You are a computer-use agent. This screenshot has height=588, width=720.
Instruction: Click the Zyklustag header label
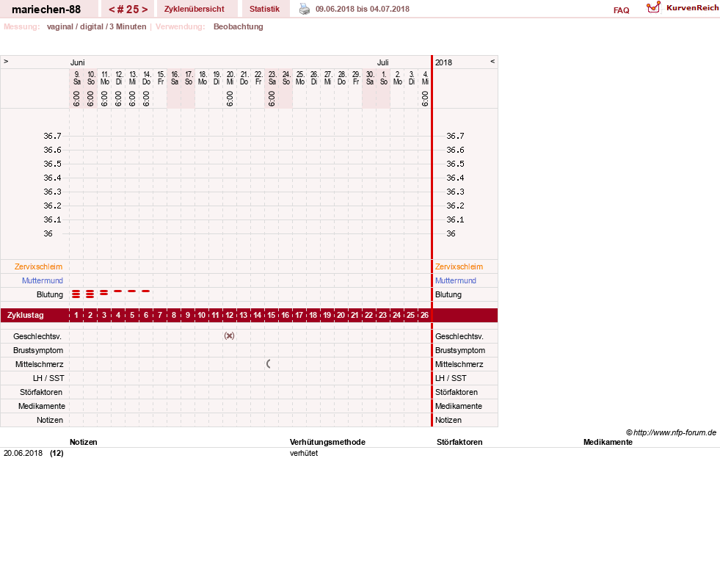coord(25,315)
